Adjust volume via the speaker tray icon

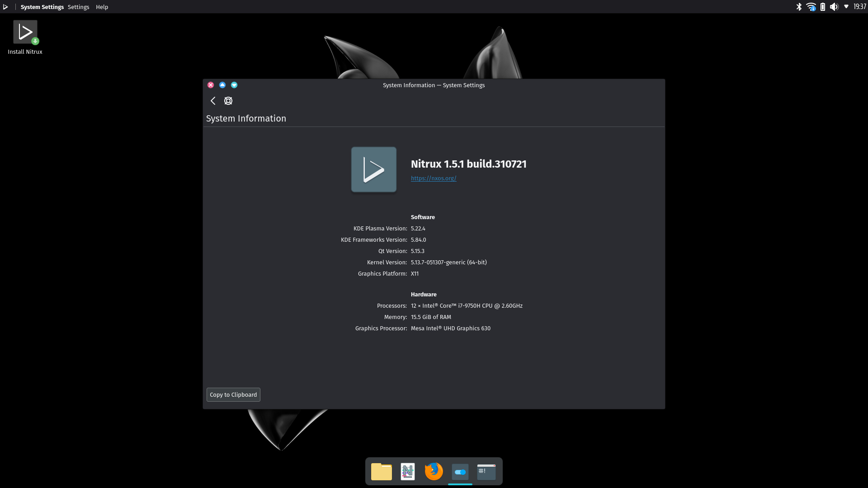click(834, 7)
